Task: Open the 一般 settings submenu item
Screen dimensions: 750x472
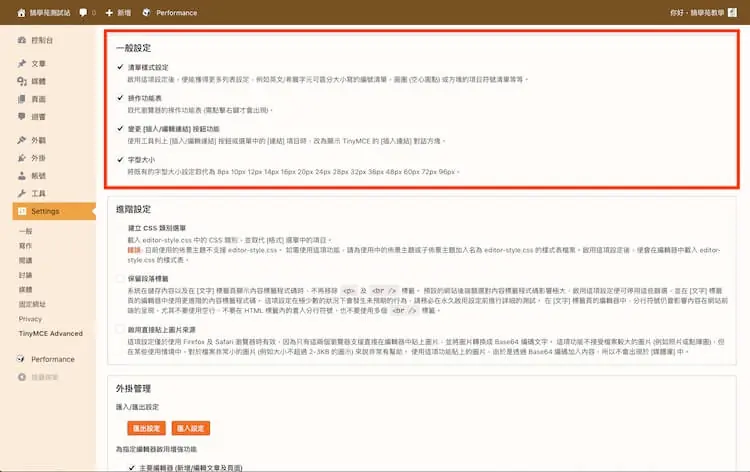Action: pyautogui.click(x=25, y=231)
